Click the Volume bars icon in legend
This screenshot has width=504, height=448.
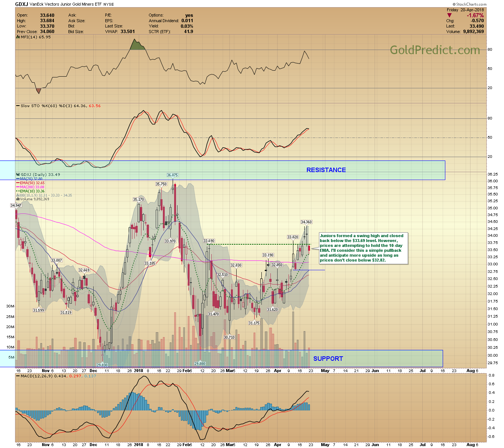point(18,199)
